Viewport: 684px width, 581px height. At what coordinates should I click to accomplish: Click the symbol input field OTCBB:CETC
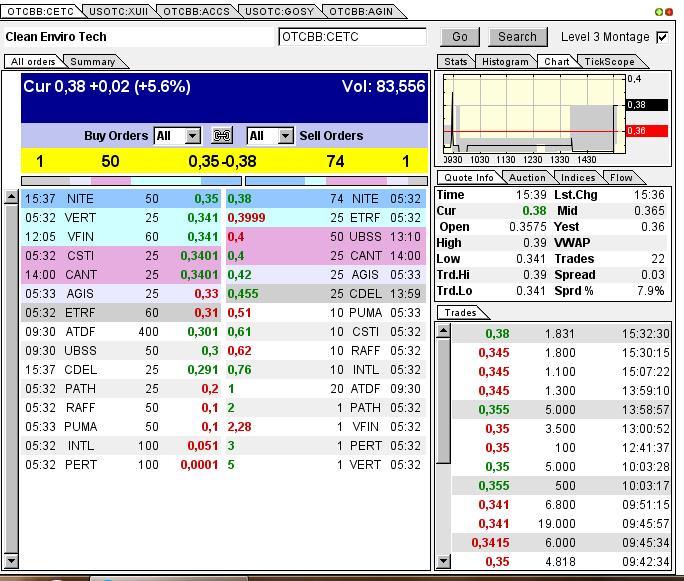tap(352, 37)
